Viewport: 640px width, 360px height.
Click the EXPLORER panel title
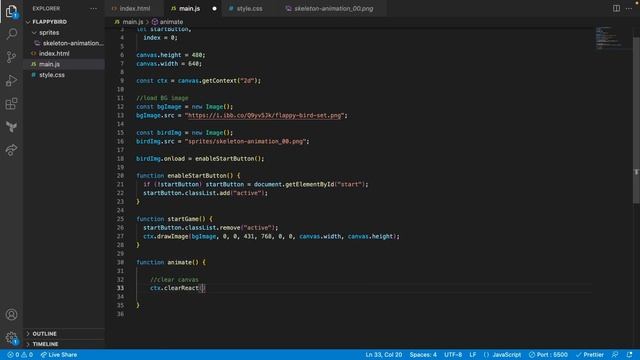coord(46,8)
